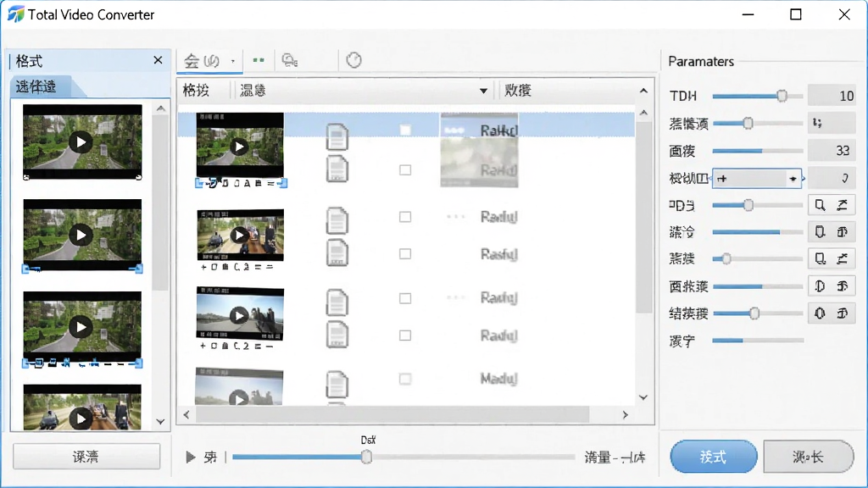
Task: Click the TDH value field showing 10
Action: (832, 96)
